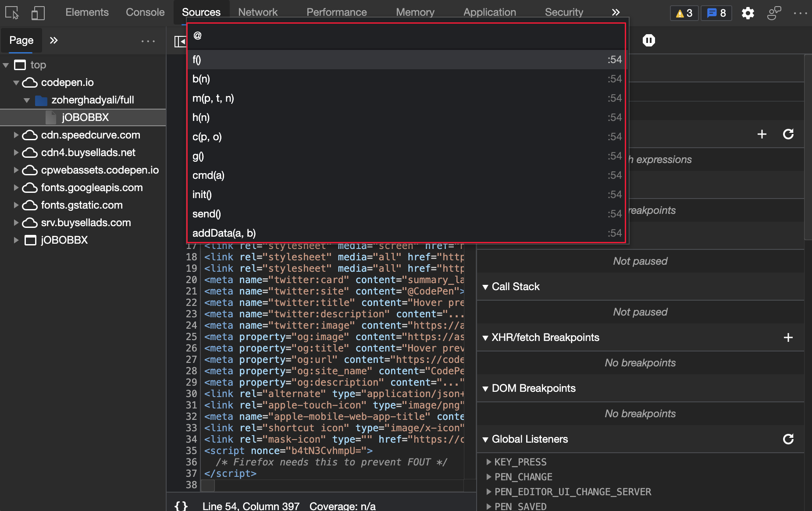Viewport: 812px width, 511px height.
Task: Open the Memory panel
Action: point(415,12)
